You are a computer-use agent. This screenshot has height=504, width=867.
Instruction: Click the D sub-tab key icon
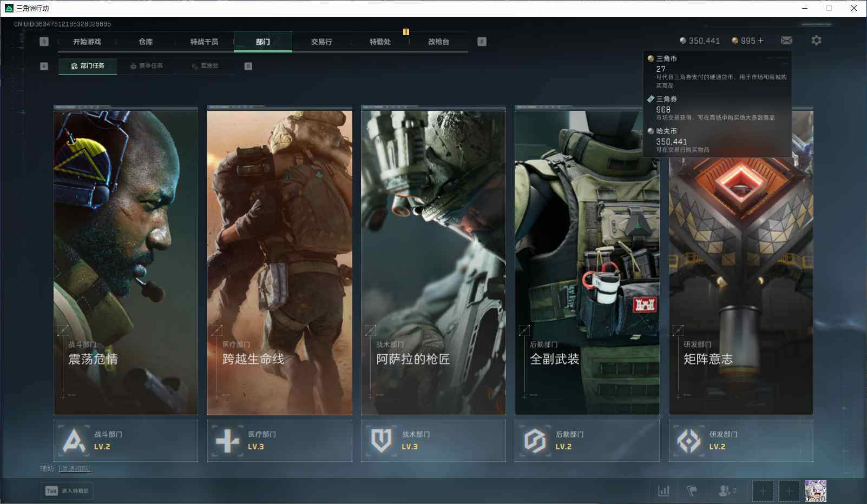(248, 66)
